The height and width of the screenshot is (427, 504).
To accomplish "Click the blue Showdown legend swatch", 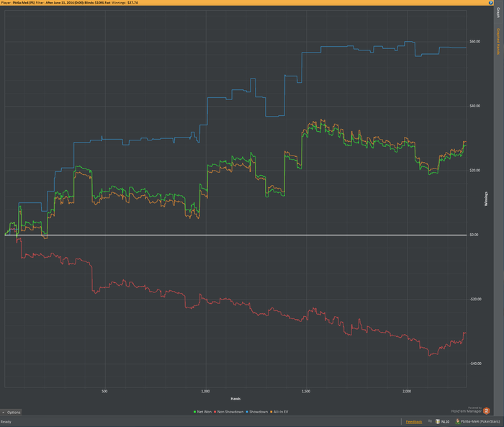I will (247, 412).
